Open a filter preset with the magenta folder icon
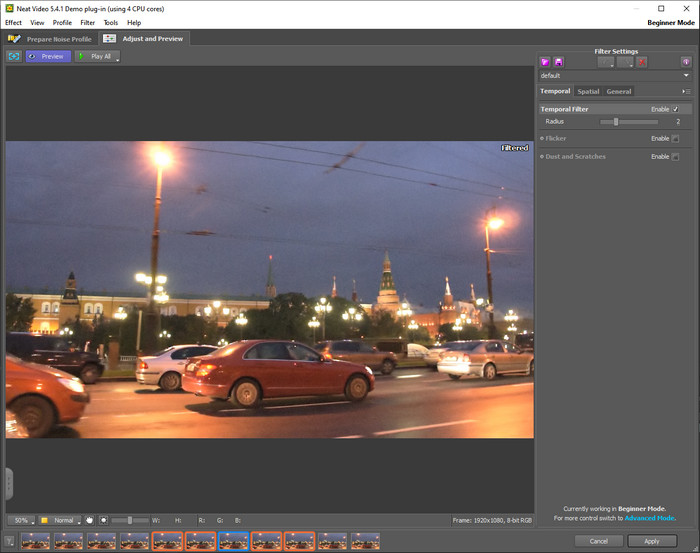 [545, 62]
